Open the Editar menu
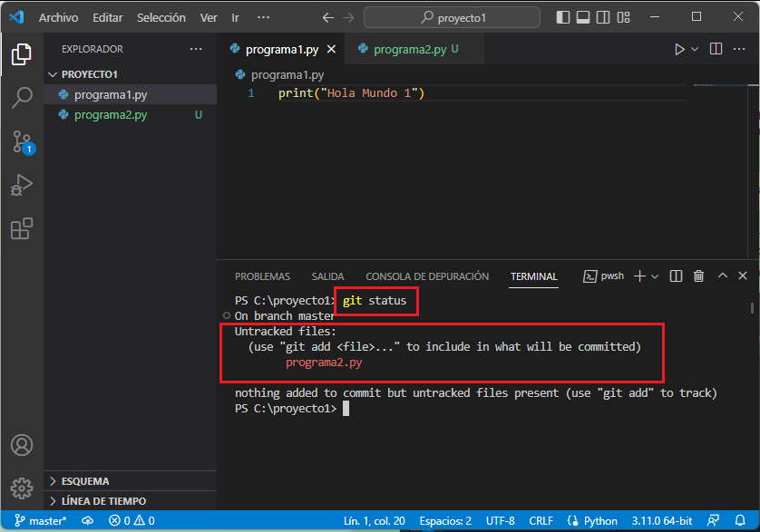Screen dimensions: 760x532 (108, 17)
